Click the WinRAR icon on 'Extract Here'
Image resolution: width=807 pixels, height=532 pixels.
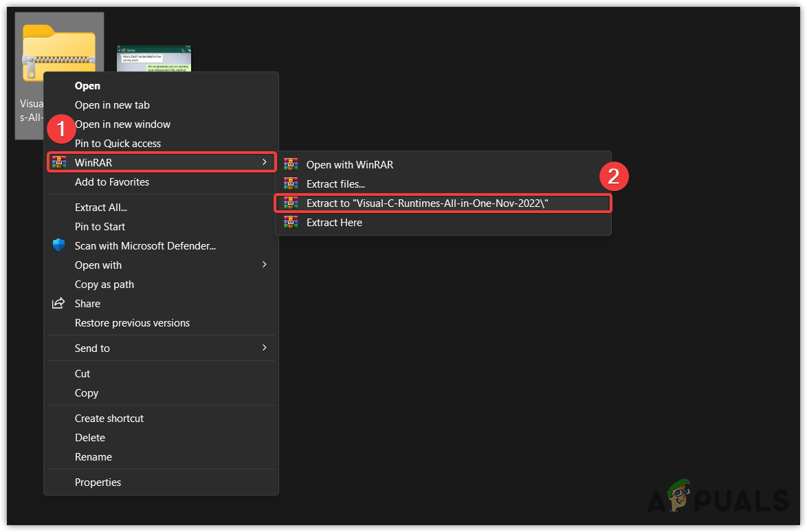(291, 222)
